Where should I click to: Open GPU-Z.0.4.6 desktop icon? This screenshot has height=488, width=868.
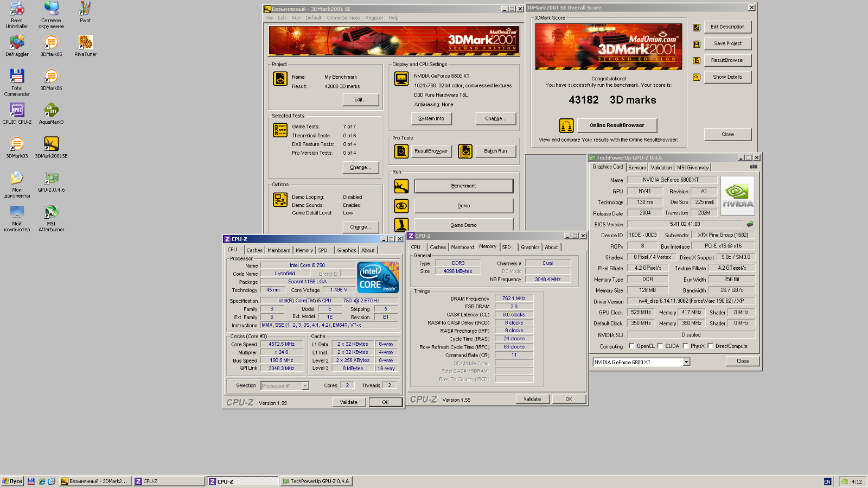(51, 182)
